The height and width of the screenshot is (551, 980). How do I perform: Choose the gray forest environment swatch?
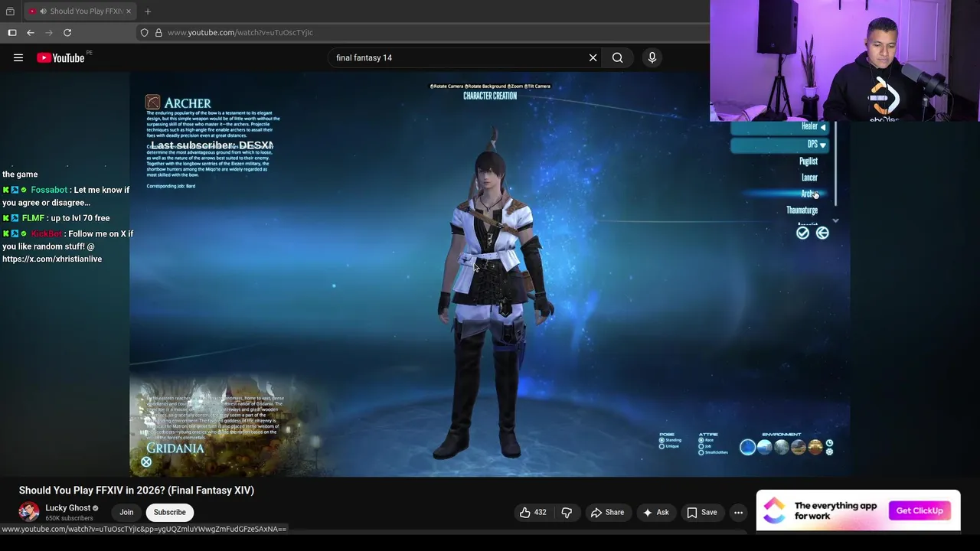coord(781,448)
